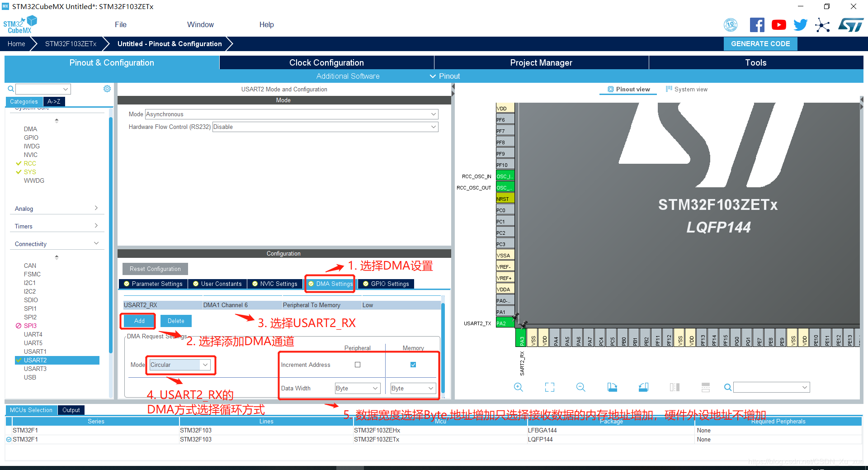The width and height of the screenshot is (868, 470).
Task: Open GPIO Settings tab
Action: 386,284
